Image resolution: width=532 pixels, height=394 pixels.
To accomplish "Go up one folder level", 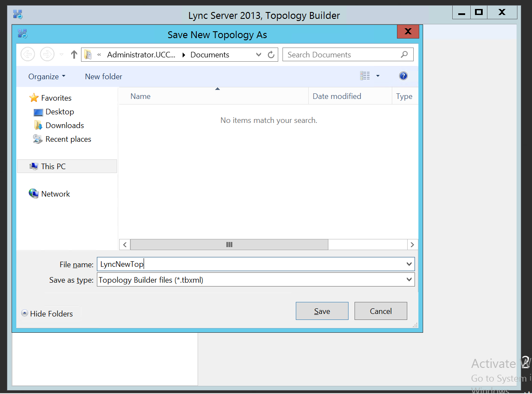I will pos(74,54).
